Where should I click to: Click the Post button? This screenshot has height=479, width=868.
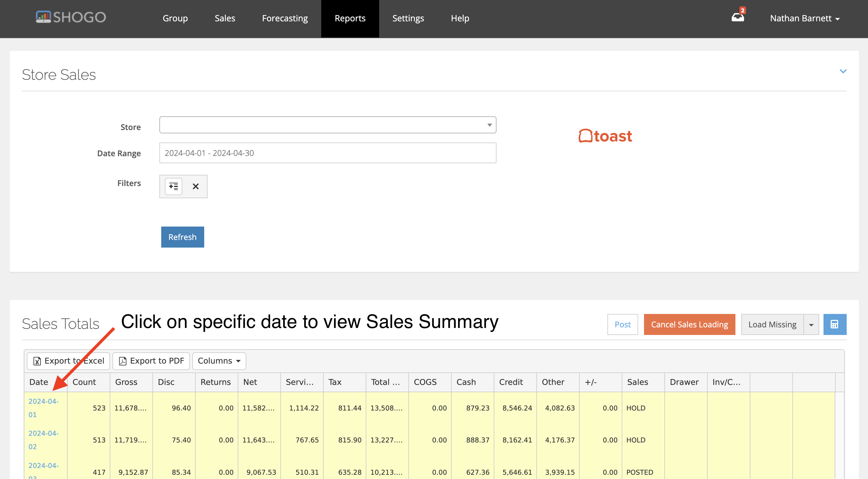click(622, 324)
